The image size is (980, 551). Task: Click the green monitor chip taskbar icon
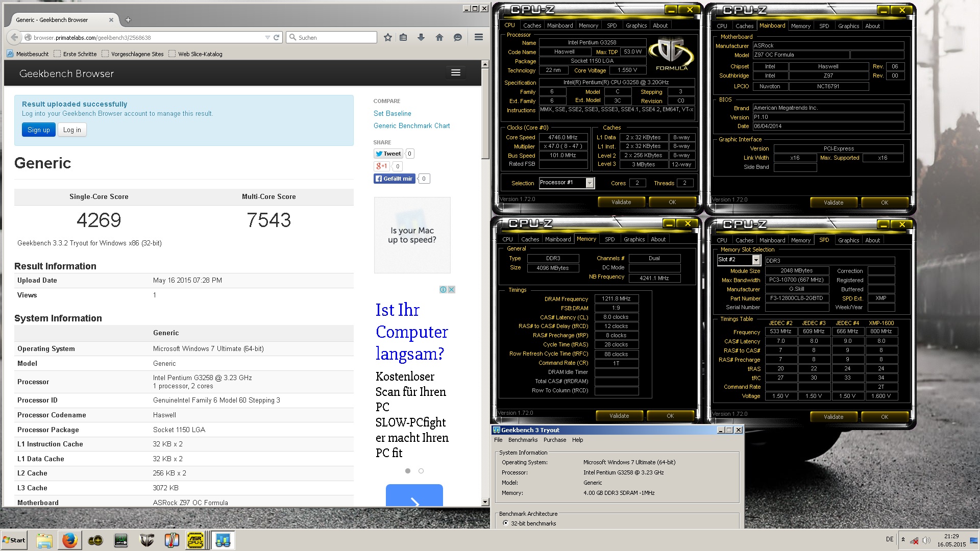(121, 540)
